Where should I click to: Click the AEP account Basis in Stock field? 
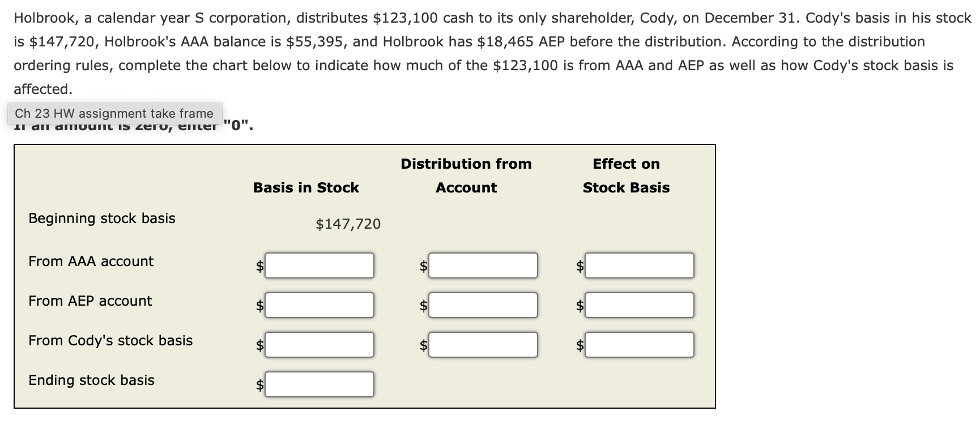tap(319, 305)
